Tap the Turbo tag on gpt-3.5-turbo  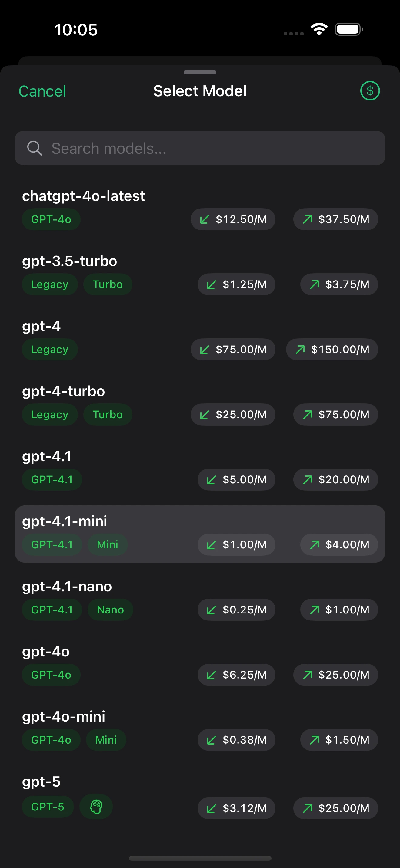point(108,284)
